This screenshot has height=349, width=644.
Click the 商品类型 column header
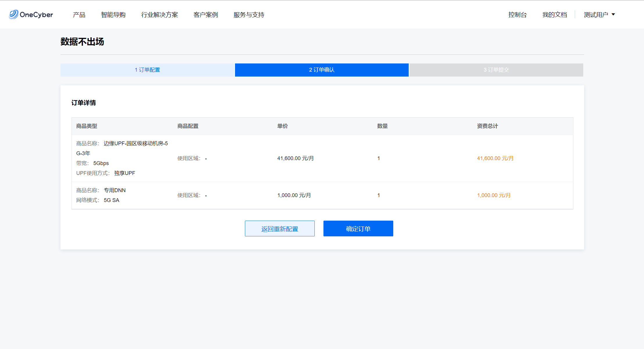(x=87, y=126)
